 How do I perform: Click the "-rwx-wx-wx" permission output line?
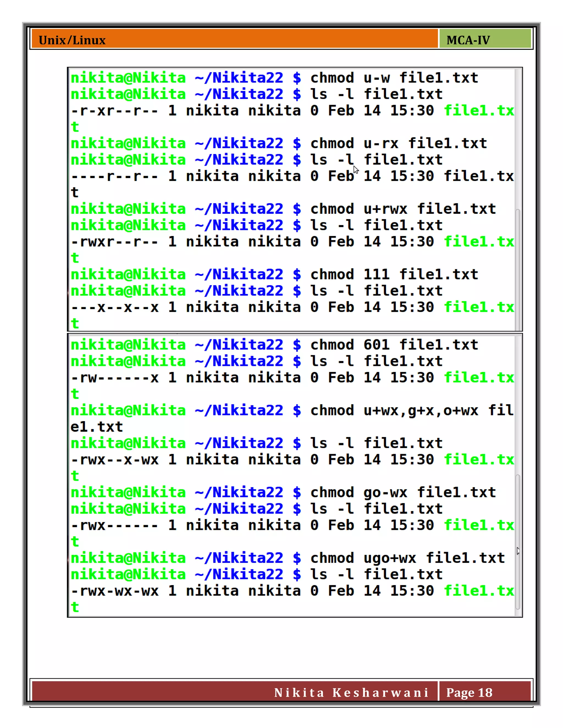pyautogui.click(x=292, y=591)
